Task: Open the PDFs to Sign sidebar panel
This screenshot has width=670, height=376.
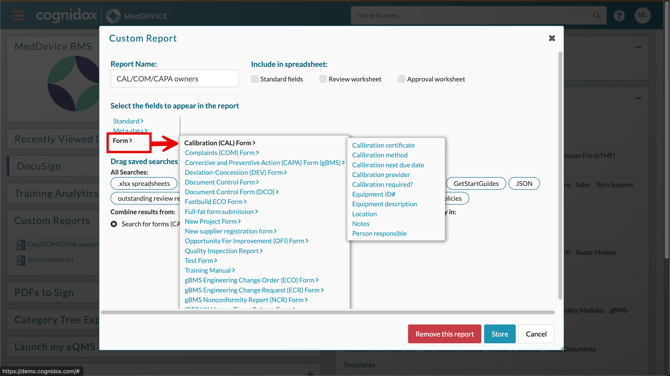Action: 53,293
